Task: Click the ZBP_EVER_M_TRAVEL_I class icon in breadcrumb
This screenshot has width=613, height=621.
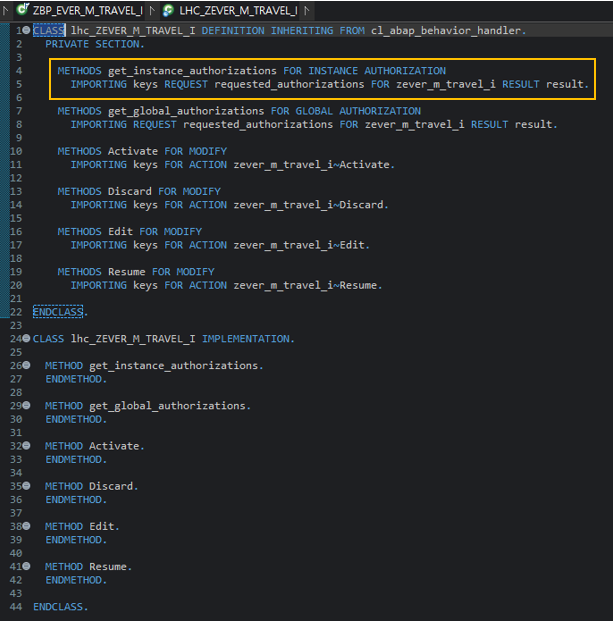Action: [x=23, y=10]
